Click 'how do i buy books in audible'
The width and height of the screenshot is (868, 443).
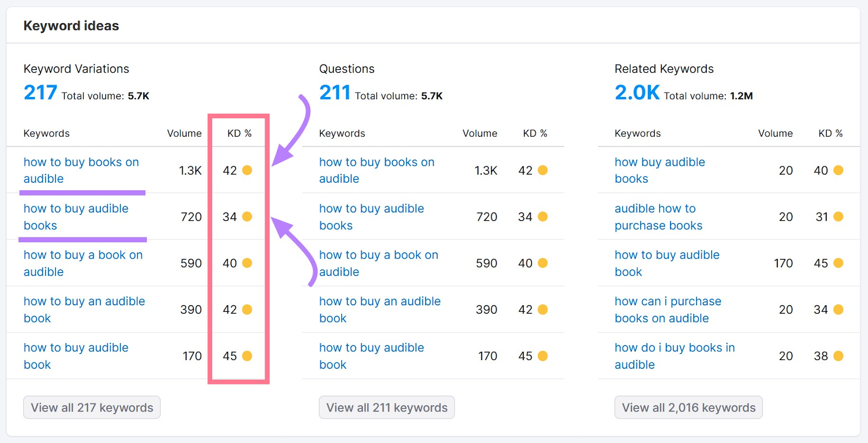pyautogui.click(x=674, y=356)
